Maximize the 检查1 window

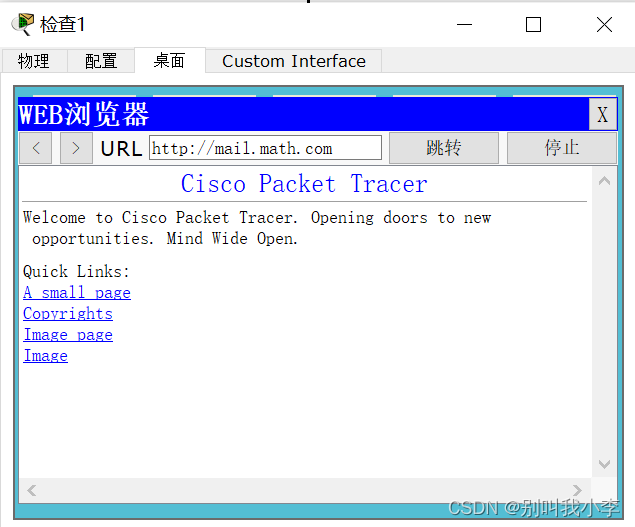click(x=533, y=25)
